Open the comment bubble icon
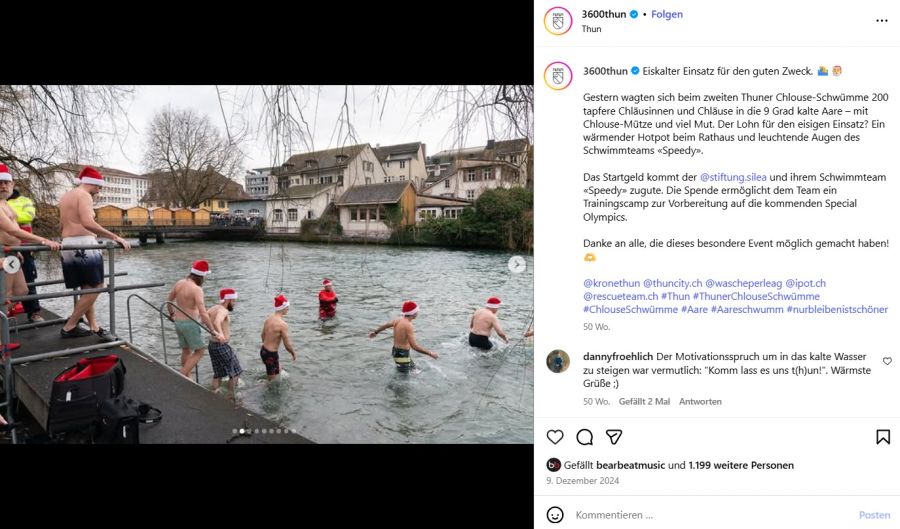 click(x=585, y=437)
